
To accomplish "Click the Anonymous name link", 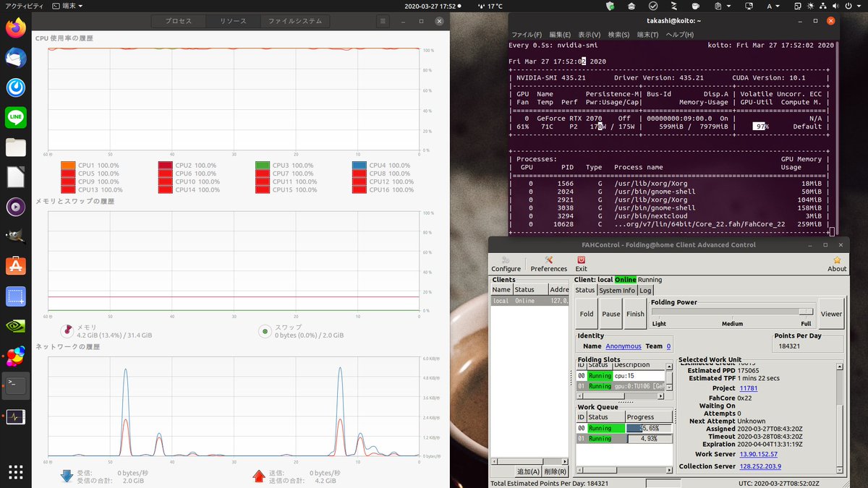I will 624,346.
